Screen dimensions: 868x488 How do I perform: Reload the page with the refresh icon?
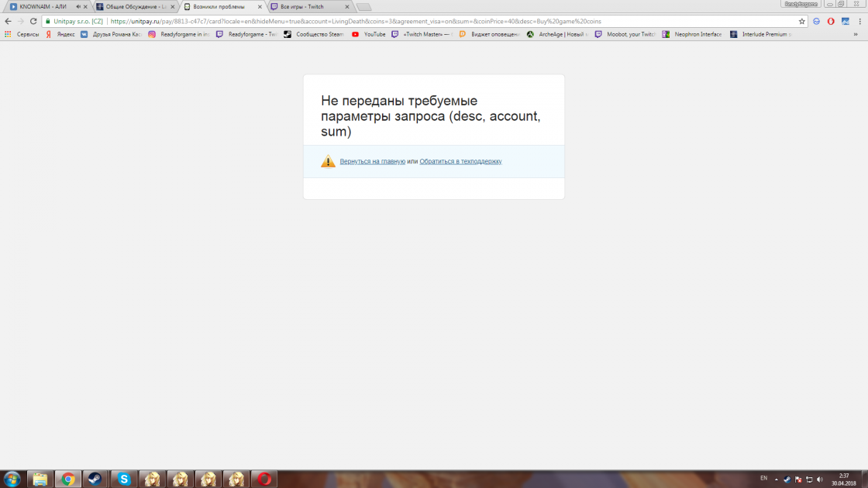pyautogui.click(x=33, y=21)
